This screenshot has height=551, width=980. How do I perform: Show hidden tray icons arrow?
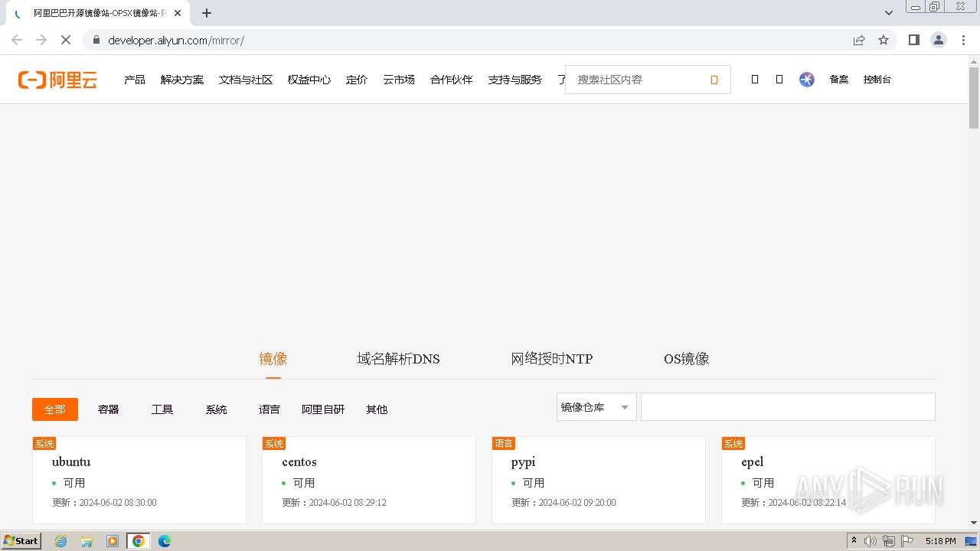tap(854, 541)
